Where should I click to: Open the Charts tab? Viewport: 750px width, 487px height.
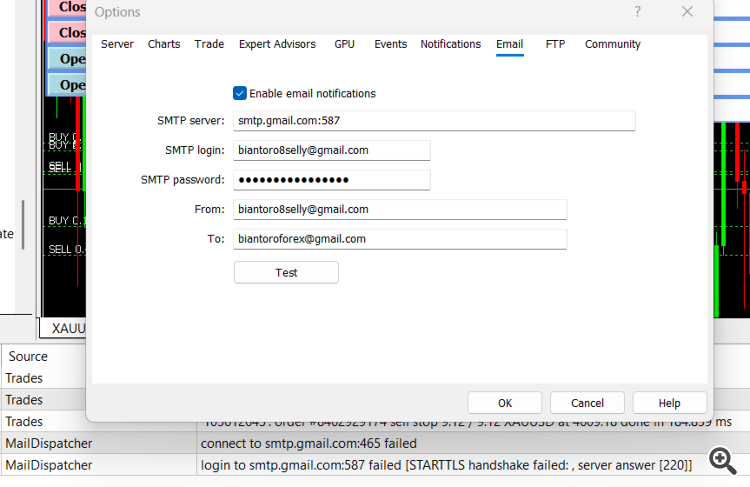[164, 44]
